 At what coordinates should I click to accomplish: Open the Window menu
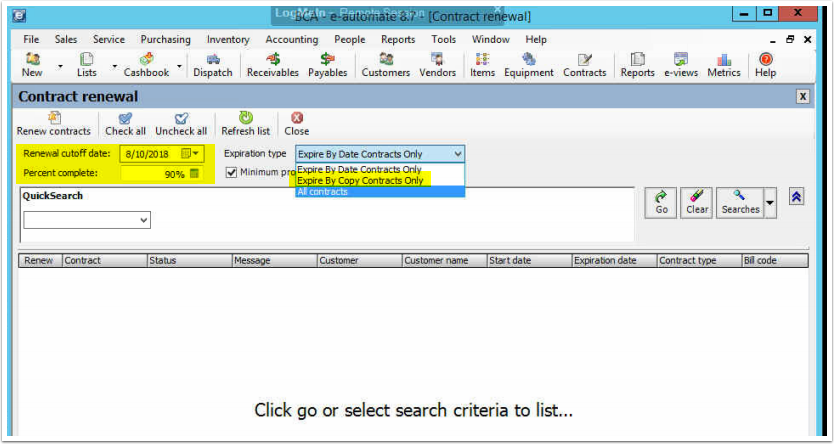point(490,39)
